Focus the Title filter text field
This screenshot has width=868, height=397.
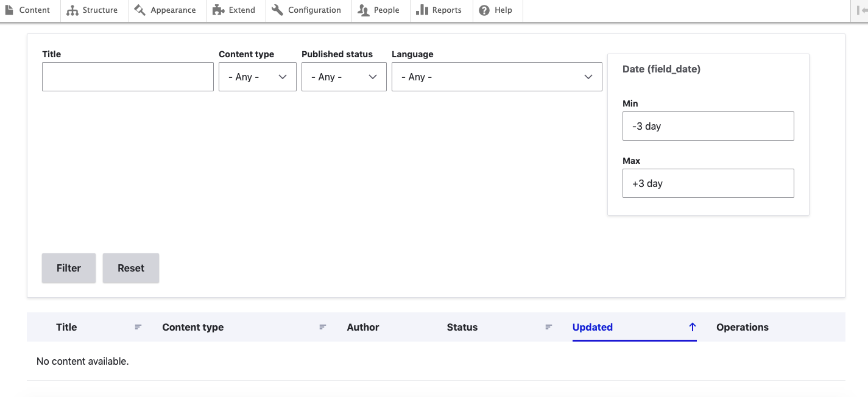(x=128, y=77)
